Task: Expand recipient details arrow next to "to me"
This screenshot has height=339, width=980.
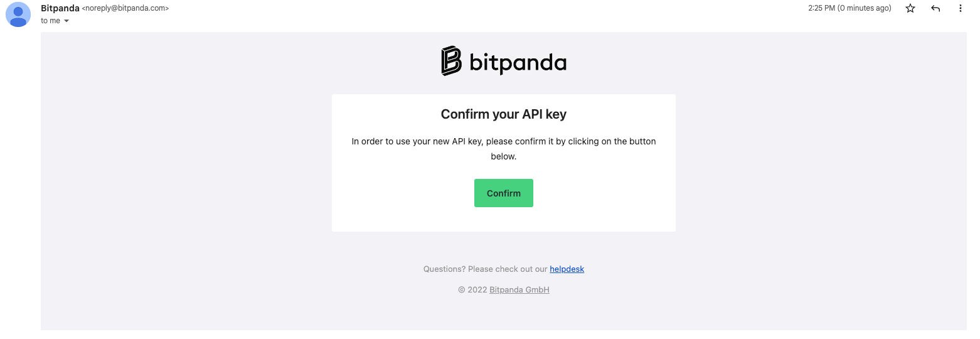Action: pos(67,21)
